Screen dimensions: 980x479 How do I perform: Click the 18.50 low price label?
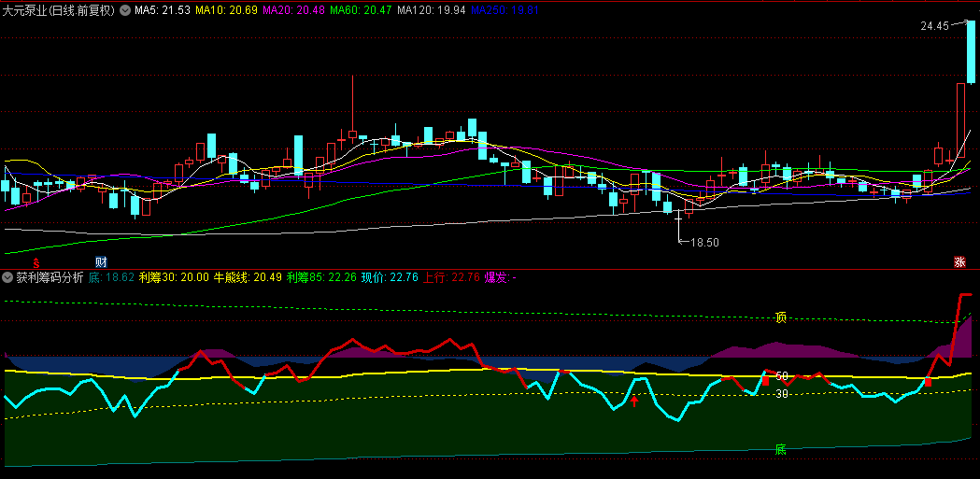[704, 243]
